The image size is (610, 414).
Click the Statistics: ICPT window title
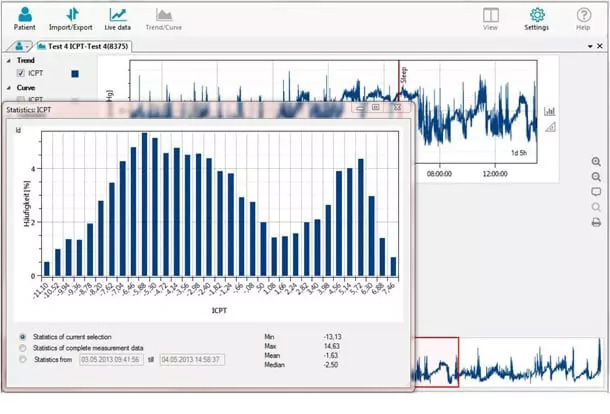pos(28,110)
